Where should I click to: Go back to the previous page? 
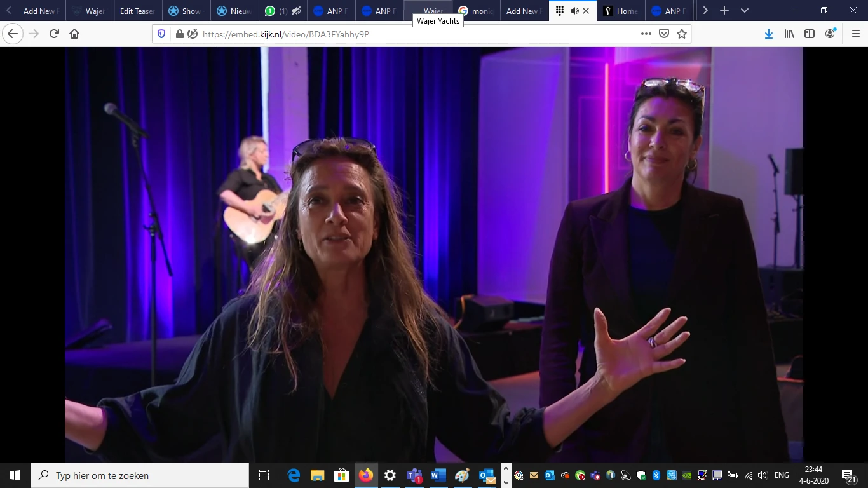[x=13, y=34]
